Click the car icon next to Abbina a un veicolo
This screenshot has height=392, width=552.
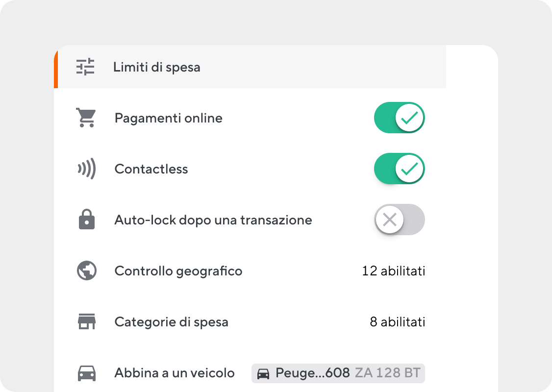[x=85, y=373]
